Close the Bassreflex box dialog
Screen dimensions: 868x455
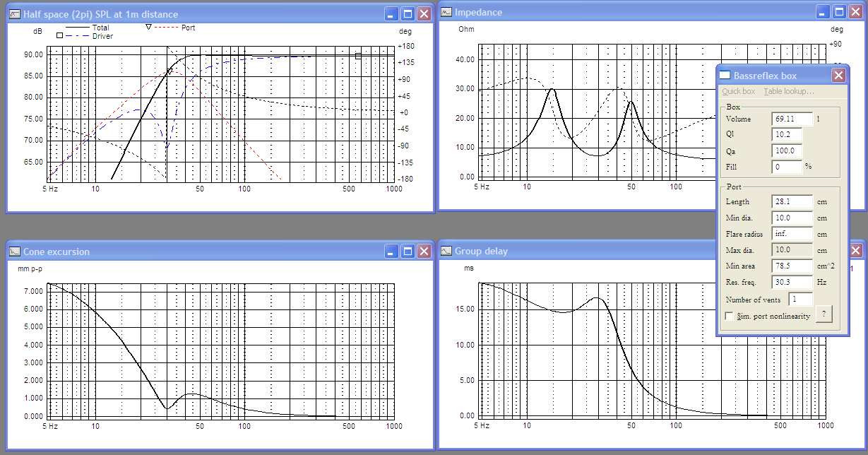(838, 76)
